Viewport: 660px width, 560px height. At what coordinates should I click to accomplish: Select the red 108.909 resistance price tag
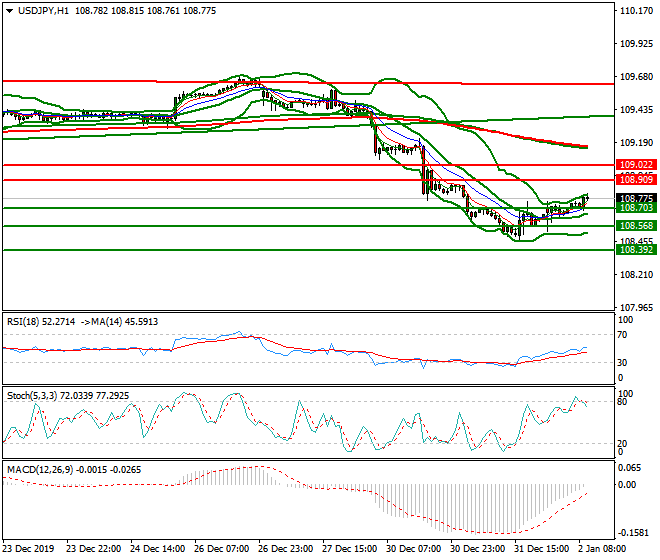[x=636, y=179]
